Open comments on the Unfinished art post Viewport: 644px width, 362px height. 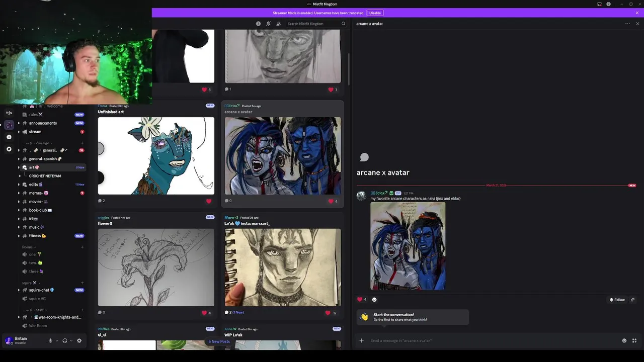102,201
